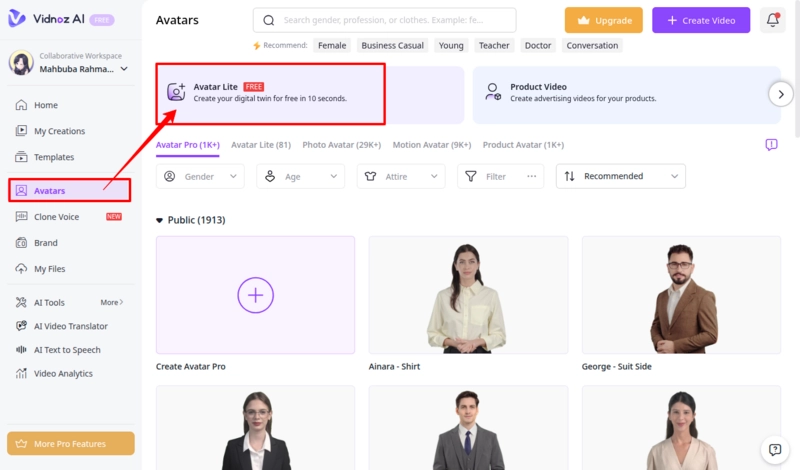Image resolution: width=800 pixels, height=470 pixels.
Task: Click the AI Tools wrench icon
Action: (21, 302)
